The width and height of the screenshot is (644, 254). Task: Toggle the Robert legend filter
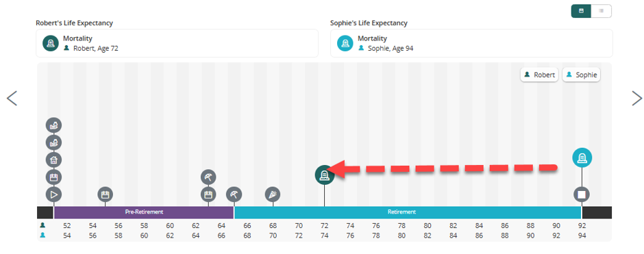[x=539, y=75]
